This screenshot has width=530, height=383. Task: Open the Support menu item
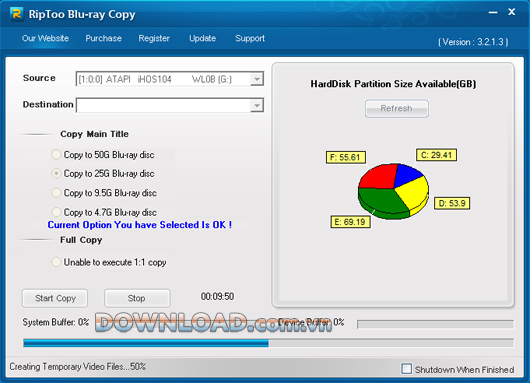tap(250, 38)
